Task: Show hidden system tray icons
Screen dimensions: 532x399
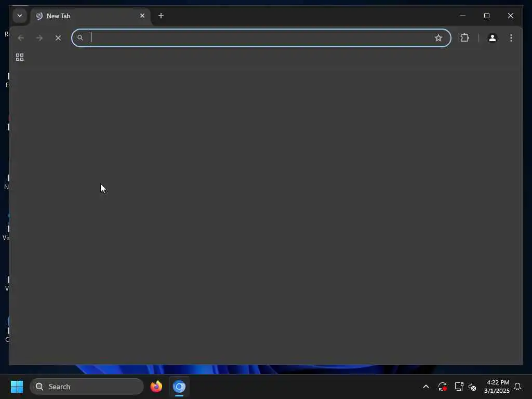Action: click(426, 387)
